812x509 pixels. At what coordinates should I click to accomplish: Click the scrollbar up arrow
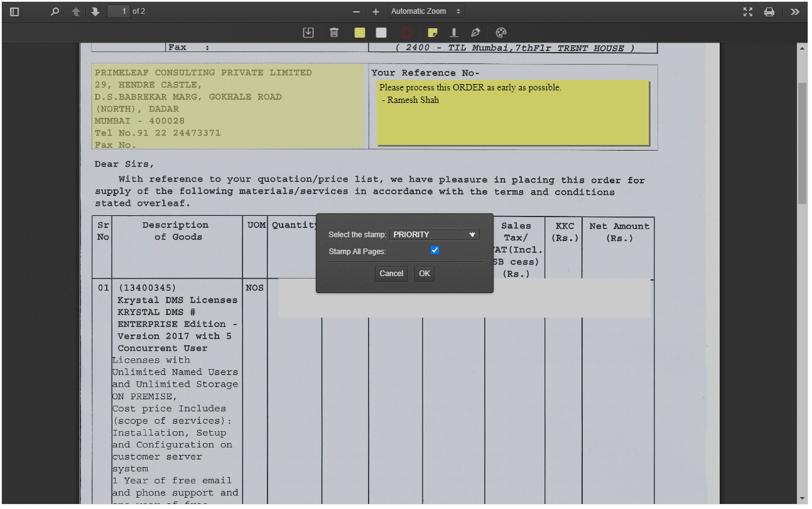[x=802, y=48]
